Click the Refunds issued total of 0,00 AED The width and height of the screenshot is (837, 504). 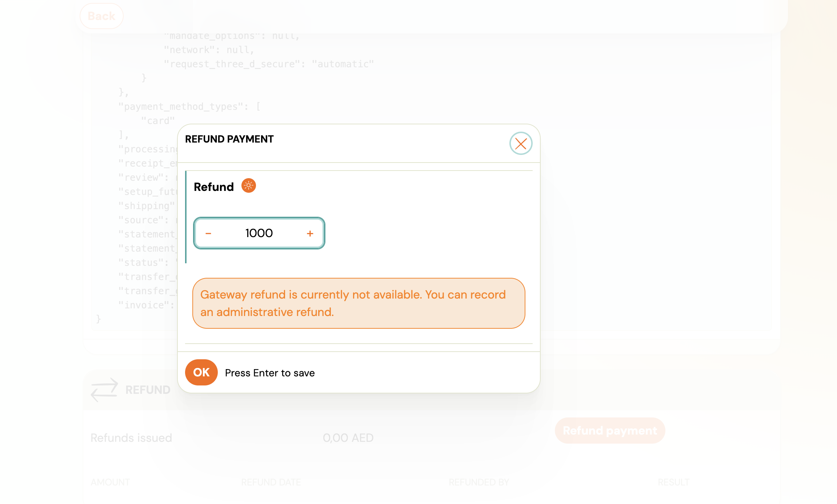pos(348,437)
